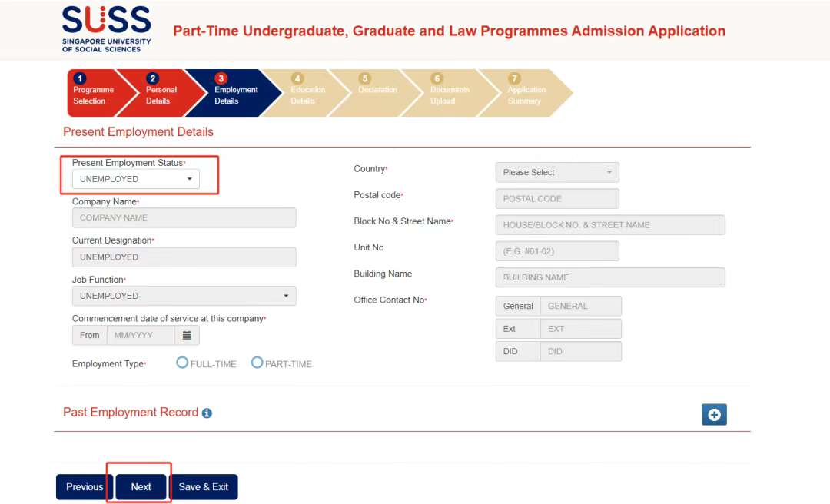Screen dimensions: 830x504
Task: Click step 4 Education Details badge
Action: (297, 78)
